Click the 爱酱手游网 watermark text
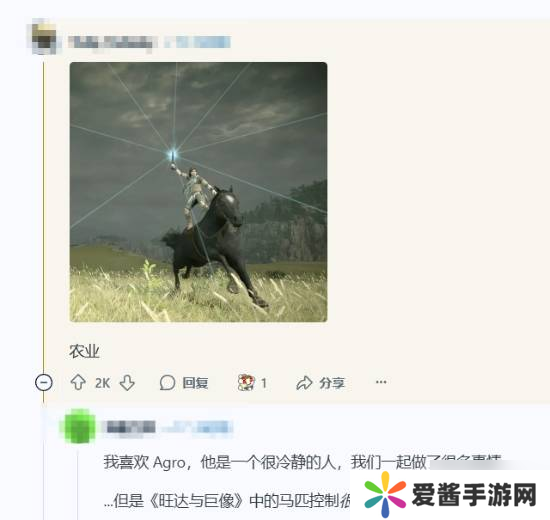The height and width of the screenshot is (520, 550). (x=474, y=494)
